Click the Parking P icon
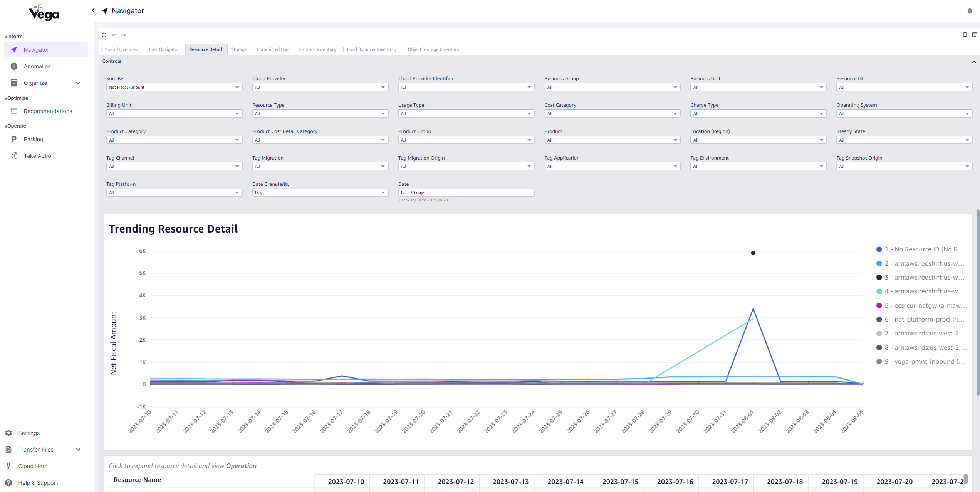980x492 pixels. pyautogui.click(x=14, y=139)
